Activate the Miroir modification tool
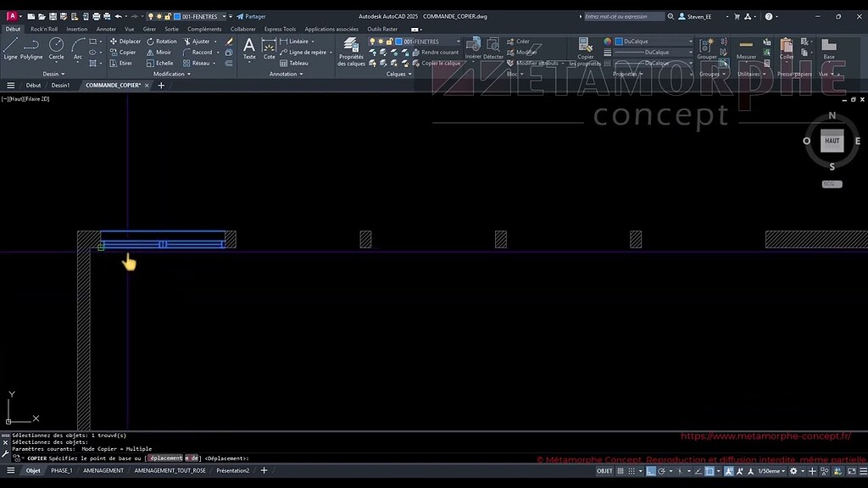Viewport: 868px width, 488px height. pyautogui.click(x=163, y=53)
